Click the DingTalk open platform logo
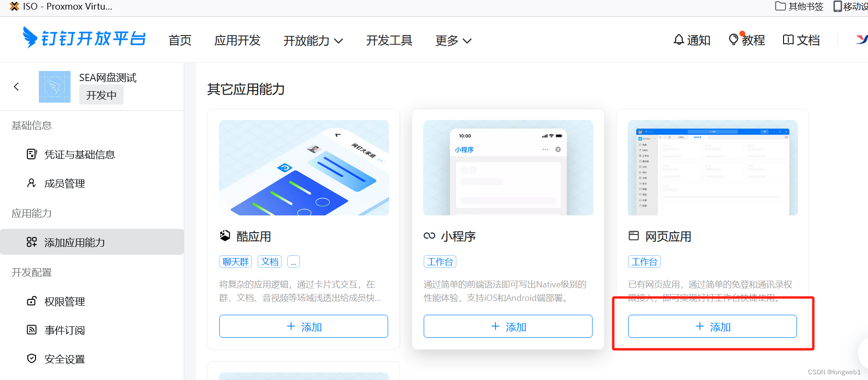Screen dimensions: 868x380 point(84,37)
